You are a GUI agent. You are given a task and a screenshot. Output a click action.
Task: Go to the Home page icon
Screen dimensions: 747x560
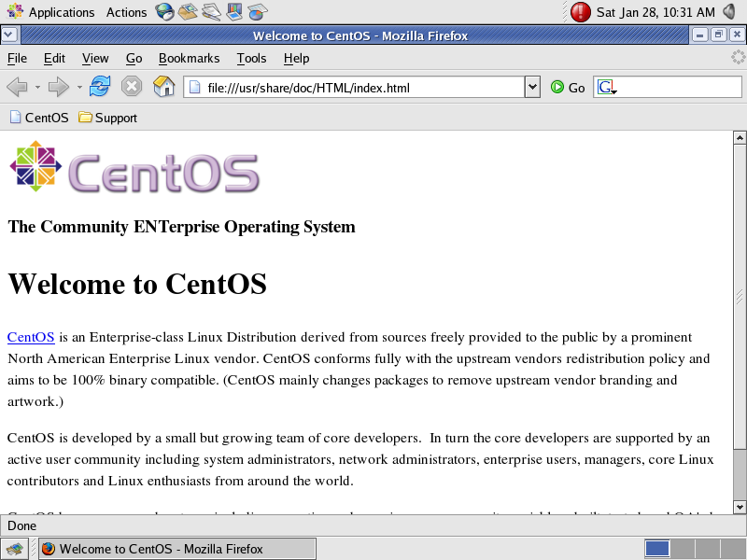point(163,87)
